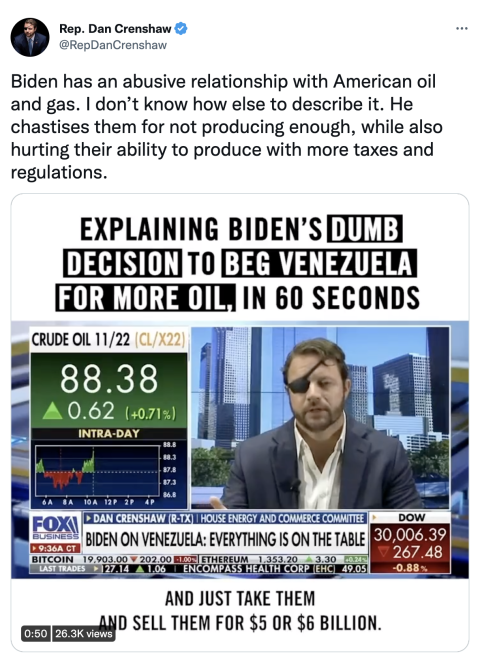This screenshot has width=480, height=662.
Task: Click the "BIDEN ON VENEZUELA" chyron banner
Action: [225, 540]
